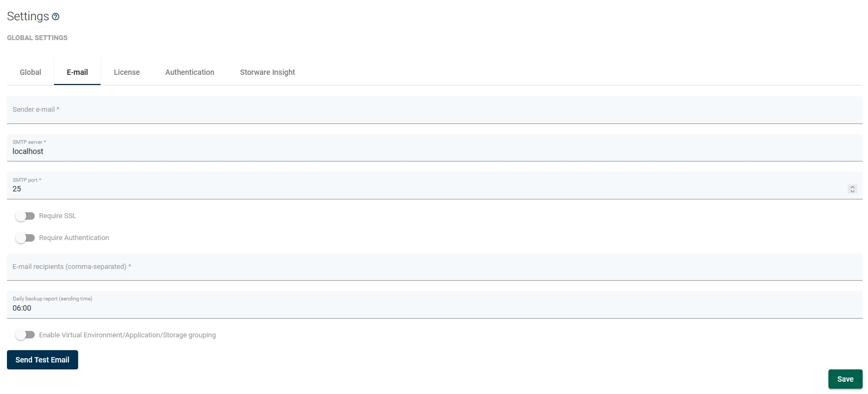Image resolution: width=868 pixels, height=394 pixels.
Task: Toggle the Require SSL switch
Action: tap(25, 216)
